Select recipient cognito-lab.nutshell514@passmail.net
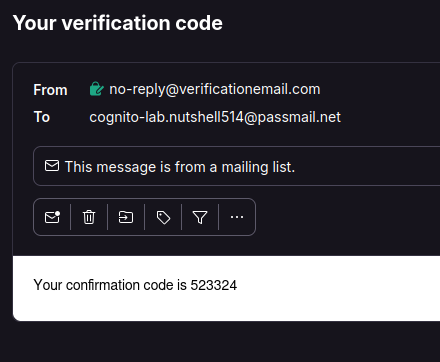Image resolution: width=440 pixels, height=362 pixels. pyautogui.click(x=215, y=117)
